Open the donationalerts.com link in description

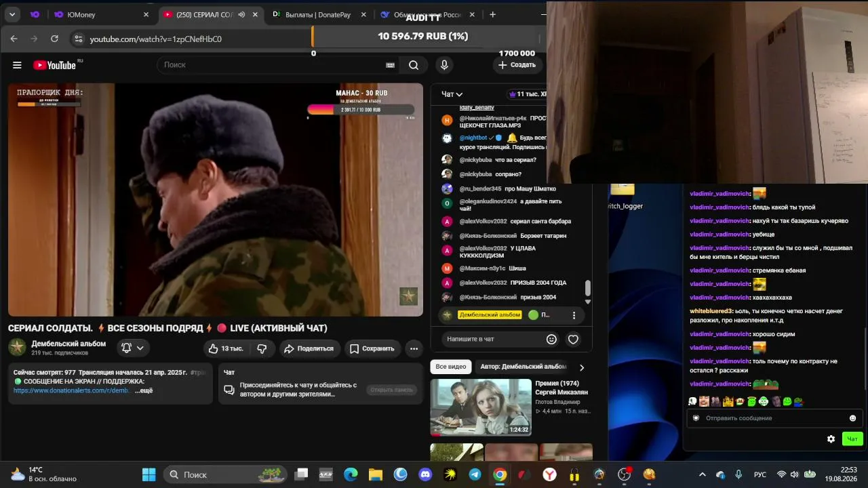pos(72,390)
